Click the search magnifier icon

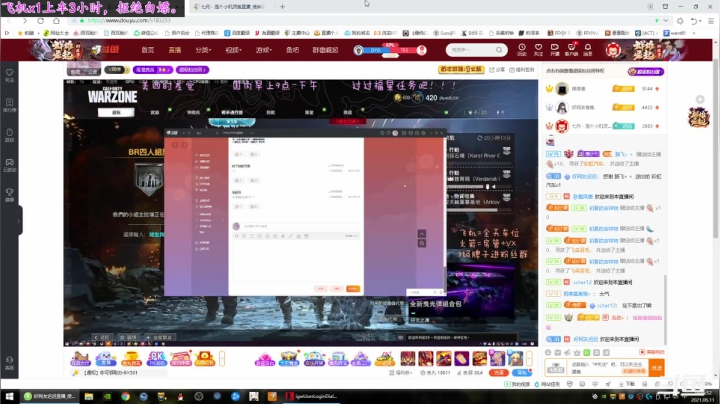click(x=499, y=50)
